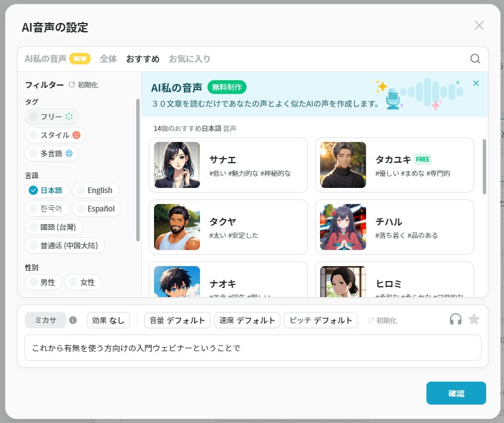Click the ヒロミ voice name
Image resolution: width=504 pixels, height=423 pixels.
[388, 284]
